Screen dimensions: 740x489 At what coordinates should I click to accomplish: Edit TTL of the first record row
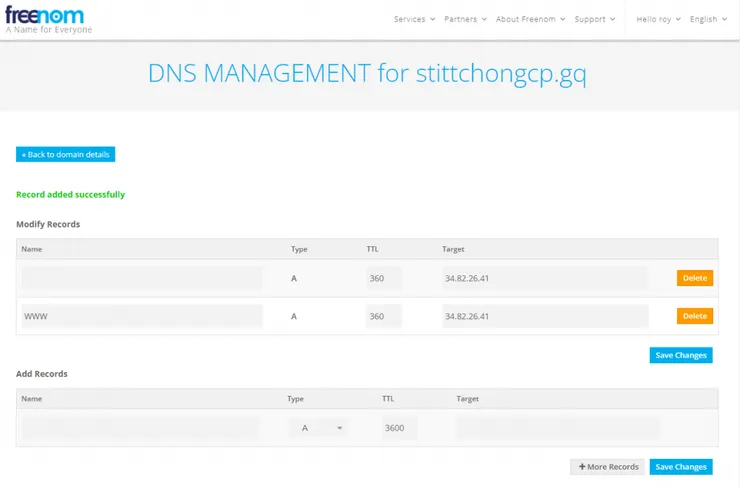pyautogui.click(x=384, y=278)
